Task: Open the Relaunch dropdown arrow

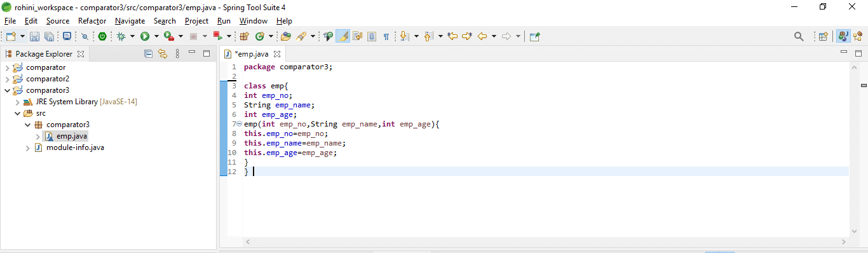Action: pos(229,37)
